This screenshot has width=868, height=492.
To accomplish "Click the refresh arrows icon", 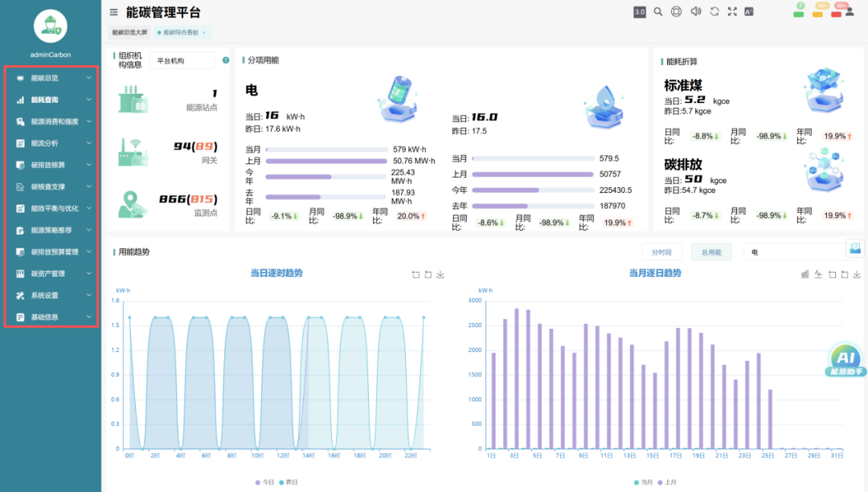I will (714, 11).
